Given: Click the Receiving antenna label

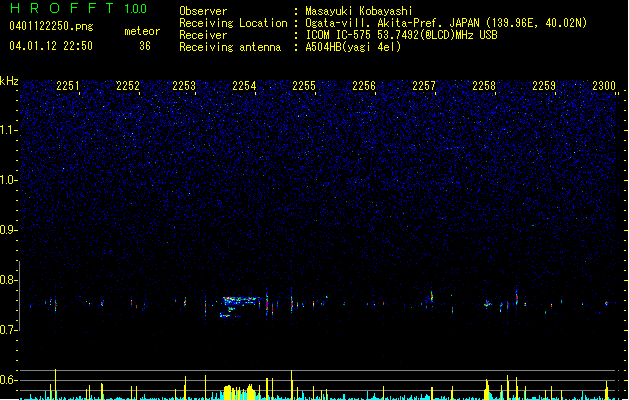Looking at the screenshot, I should 230,47.
